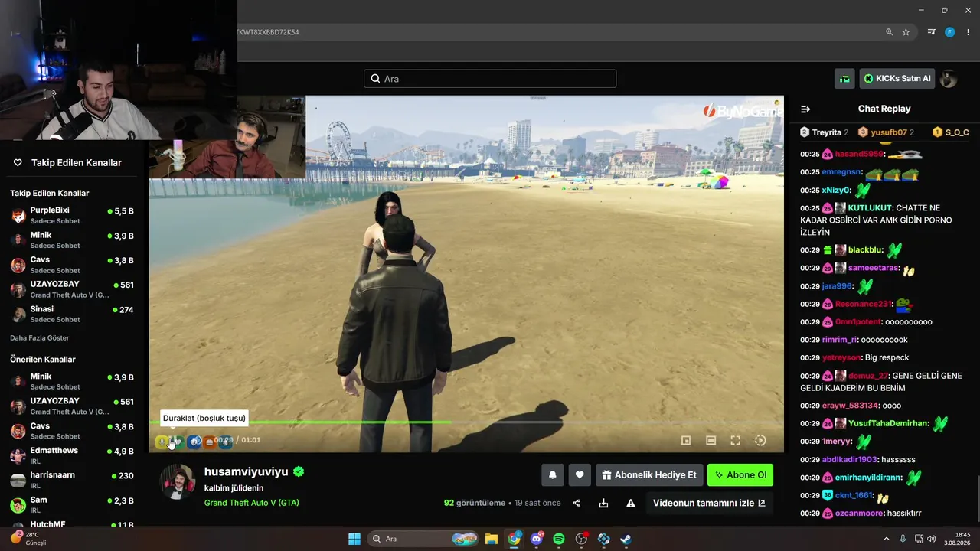The width and height of the screenshot is (980, 551).
Task: Switch the player to theater mode
Action: (710, 440)
